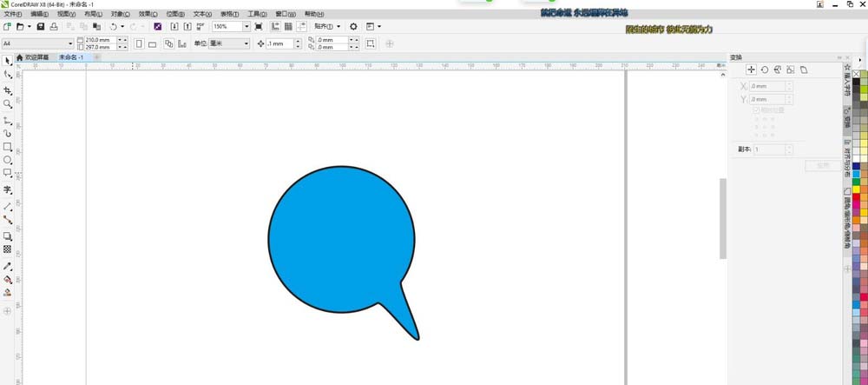
Task: Open the 视图 (View) menu
Action: 67,14
